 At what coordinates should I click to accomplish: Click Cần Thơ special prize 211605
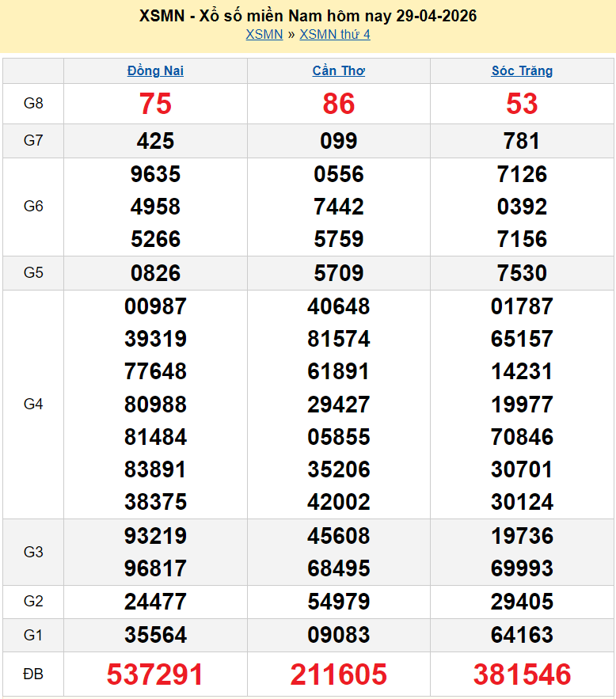pyautogui.click(x=338, y=674)
